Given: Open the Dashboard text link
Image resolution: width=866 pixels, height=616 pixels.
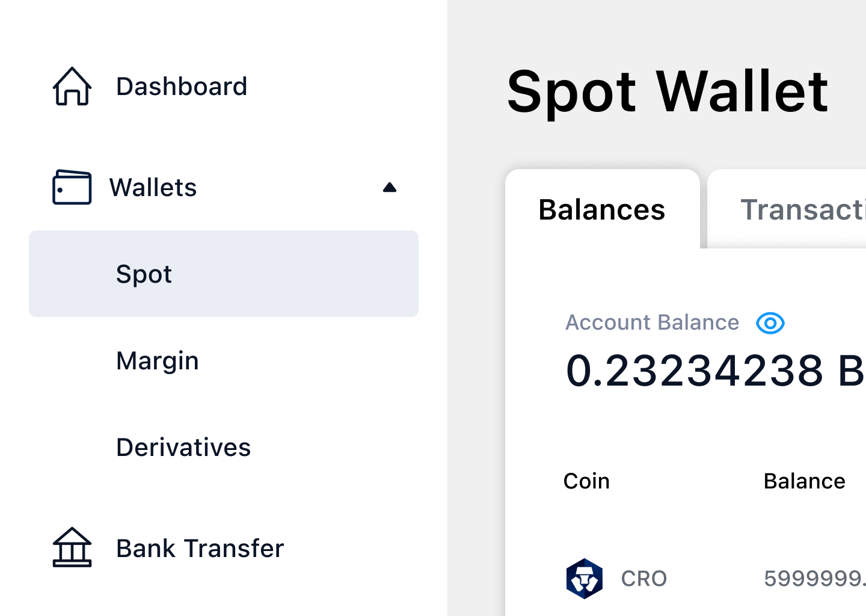Looking at the screenshot, I should click(x=182, y=87).
